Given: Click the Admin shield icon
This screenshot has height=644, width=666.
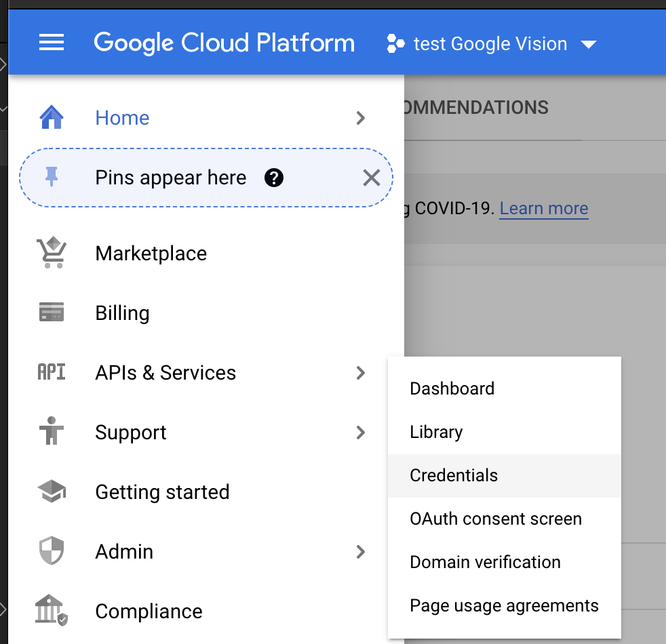Looking at the screenshot, I should point(52,551).
